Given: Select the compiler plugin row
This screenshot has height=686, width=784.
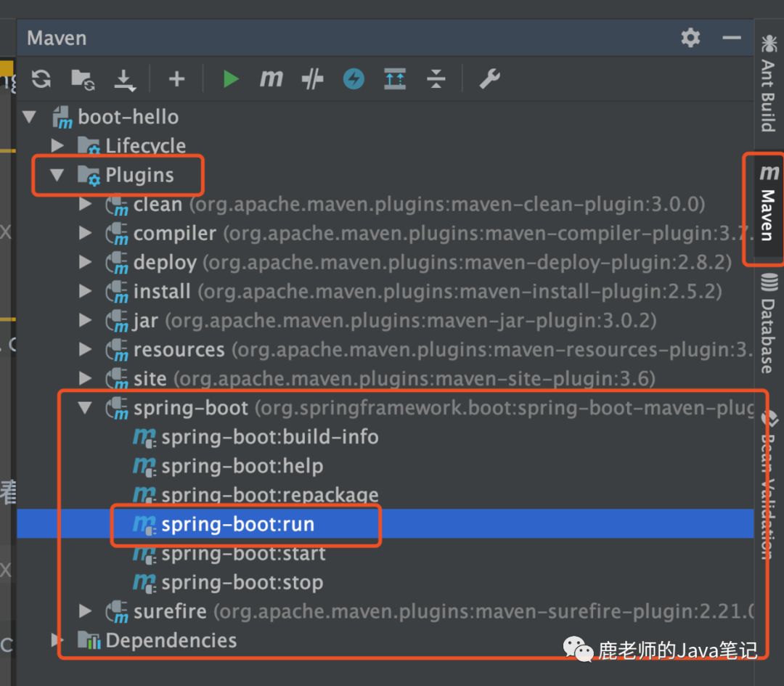Looking at the screenshot, I should click(385, 233).
